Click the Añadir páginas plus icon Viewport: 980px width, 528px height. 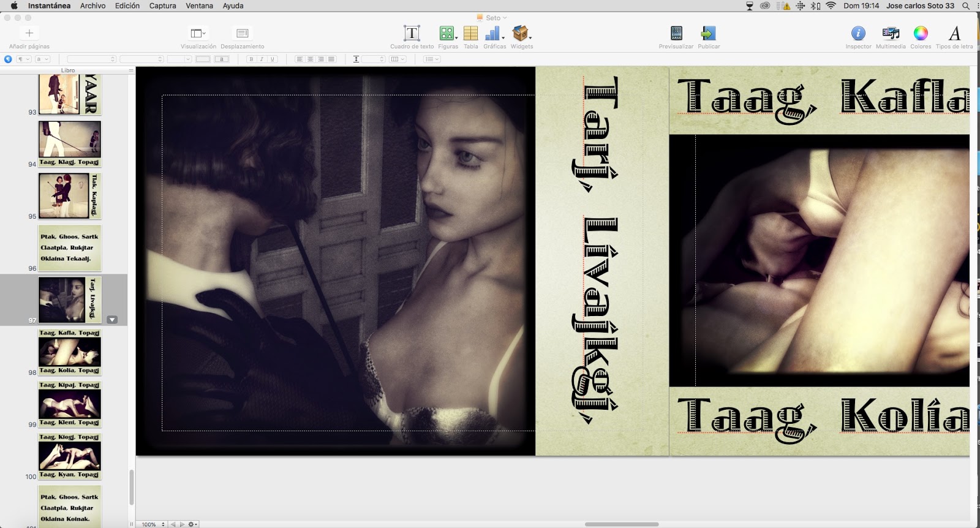(29, 33)
